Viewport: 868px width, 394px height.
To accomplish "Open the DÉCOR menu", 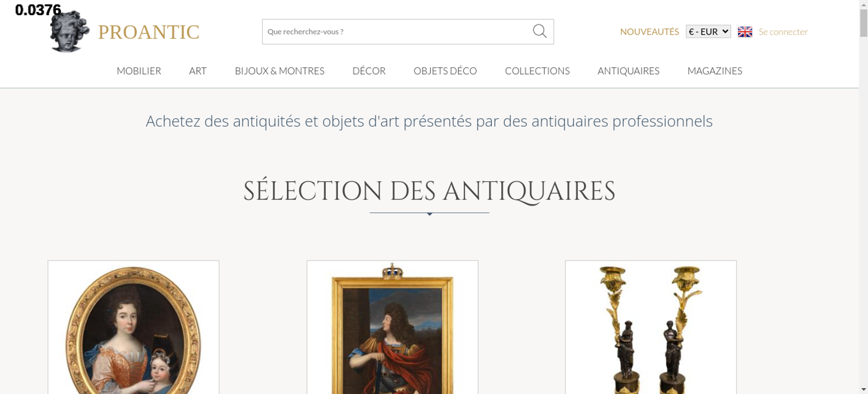I will tap(369, 71).
